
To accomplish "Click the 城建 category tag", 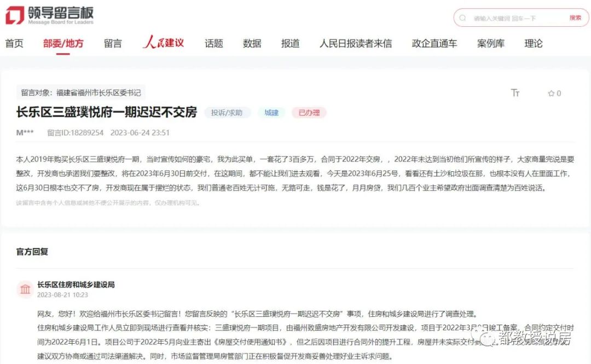I will (x=271, y=112).
